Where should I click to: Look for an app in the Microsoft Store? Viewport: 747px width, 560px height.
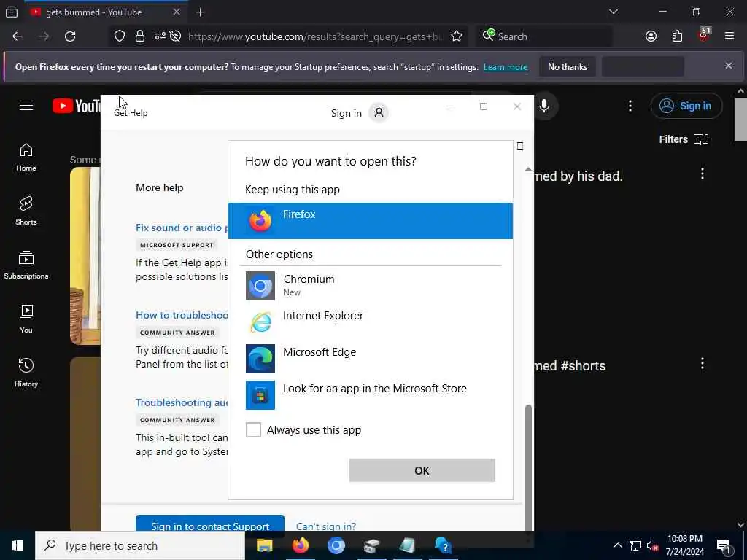(370, 394)
